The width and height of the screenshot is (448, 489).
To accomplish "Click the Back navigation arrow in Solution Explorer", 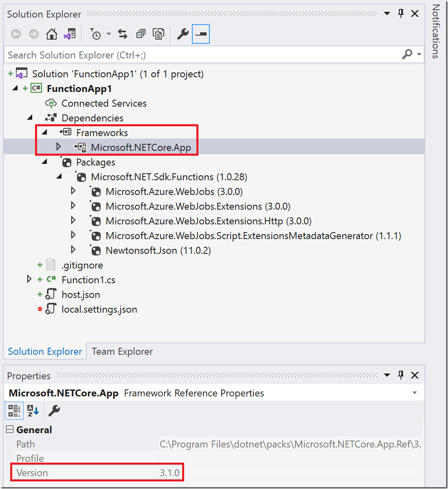I will point(16,34).
